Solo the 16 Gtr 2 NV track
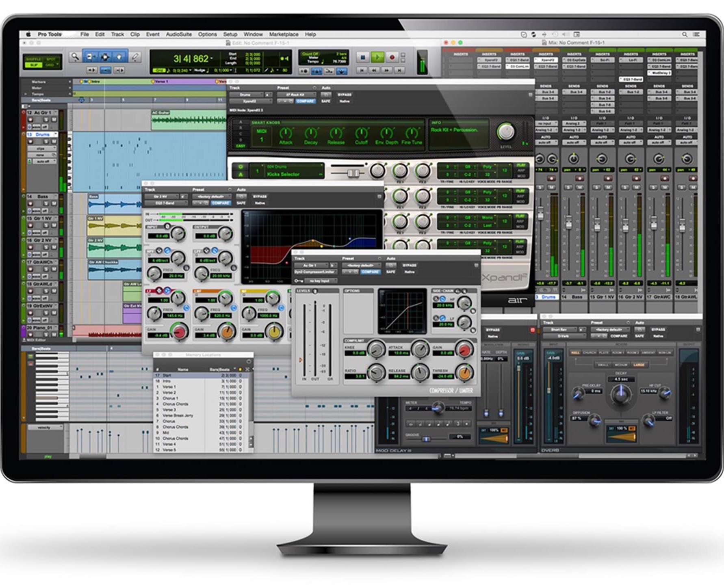Viewport: 724px width, 588px height. point(46,247)
